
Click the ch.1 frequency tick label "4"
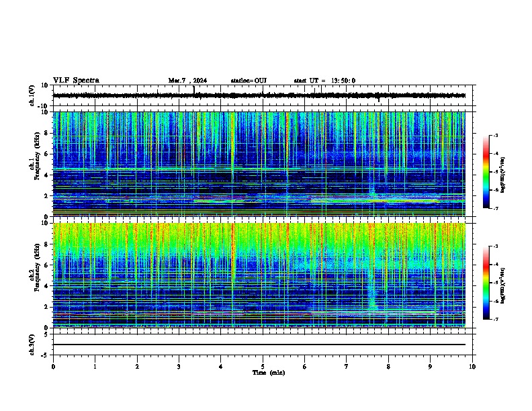coord(46,175)
